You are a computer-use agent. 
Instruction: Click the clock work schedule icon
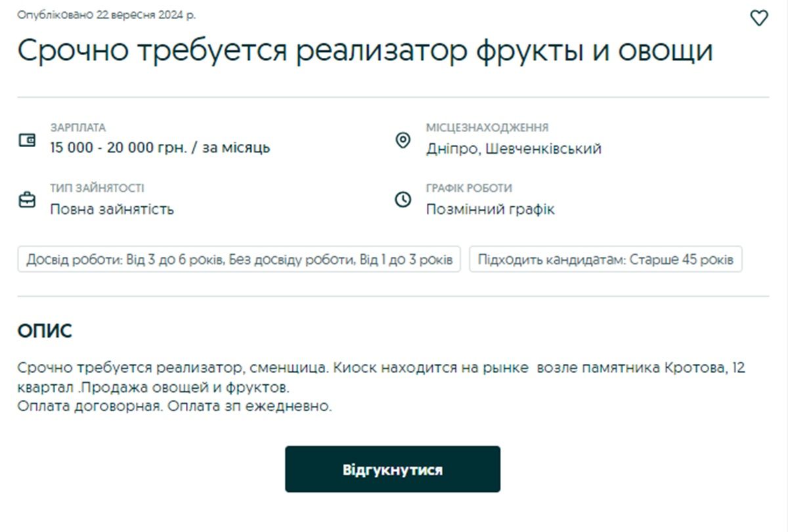pyautogui.click(x=403, y=200)
